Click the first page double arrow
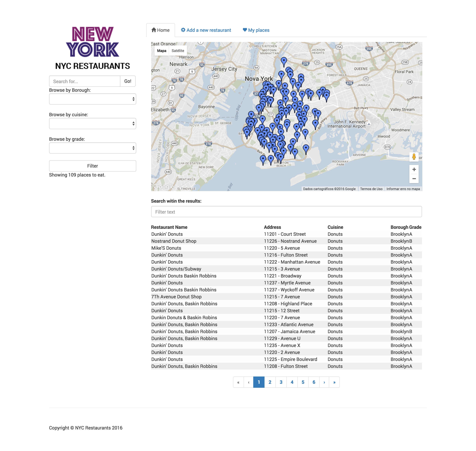Viewport: 476px width, 451px height. tap(238, 382)
